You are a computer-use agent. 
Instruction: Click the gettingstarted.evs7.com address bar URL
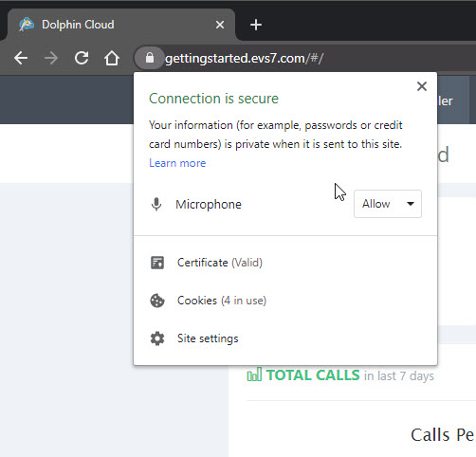(x=244, y=59)
